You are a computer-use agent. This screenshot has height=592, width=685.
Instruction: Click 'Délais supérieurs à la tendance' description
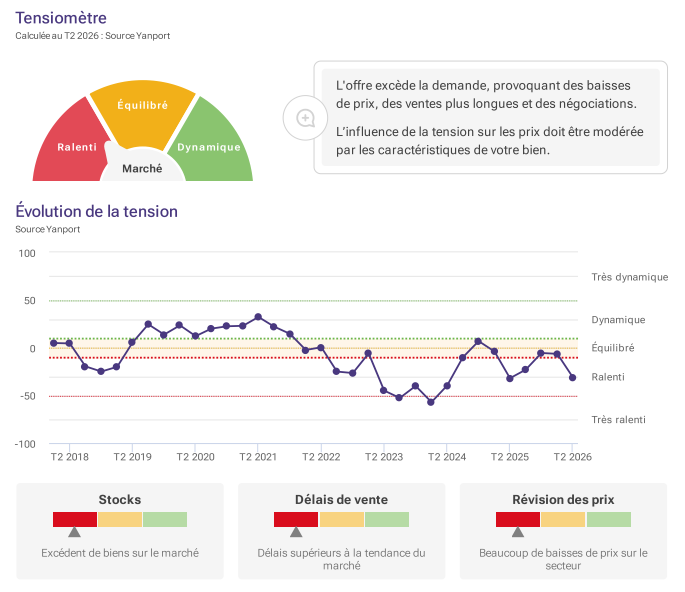click(341, 559)
